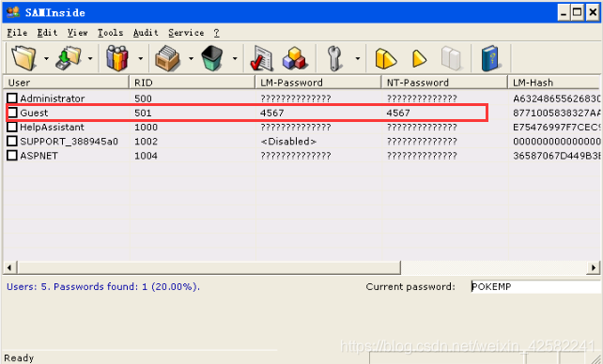
Task: Click RID value 1000
Action: [x=146, y=127]
